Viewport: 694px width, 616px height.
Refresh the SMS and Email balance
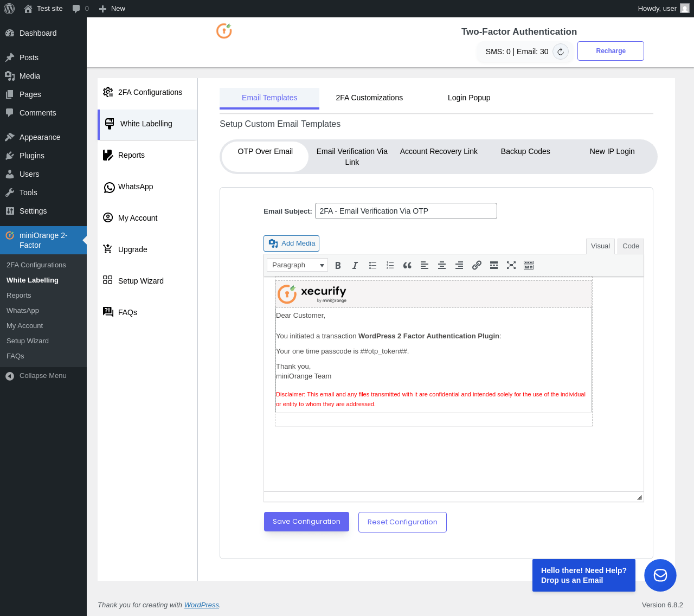(561, 52)
